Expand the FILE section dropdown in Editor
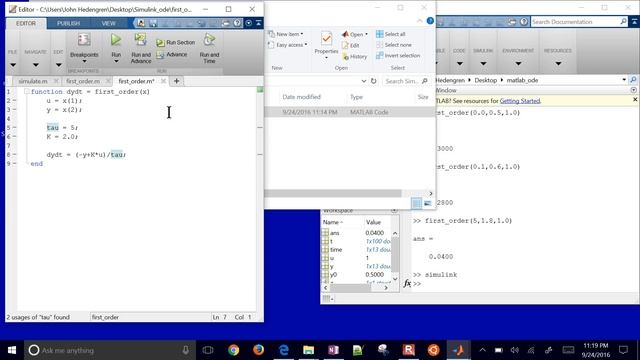 click(x=13, y=65)
